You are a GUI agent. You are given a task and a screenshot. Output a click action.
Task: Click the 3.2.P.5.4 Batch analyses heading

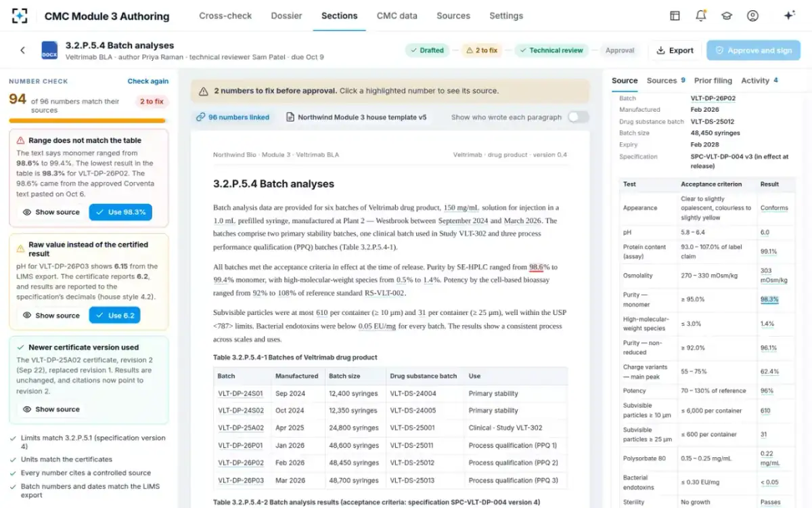click(x=273, y=184)
